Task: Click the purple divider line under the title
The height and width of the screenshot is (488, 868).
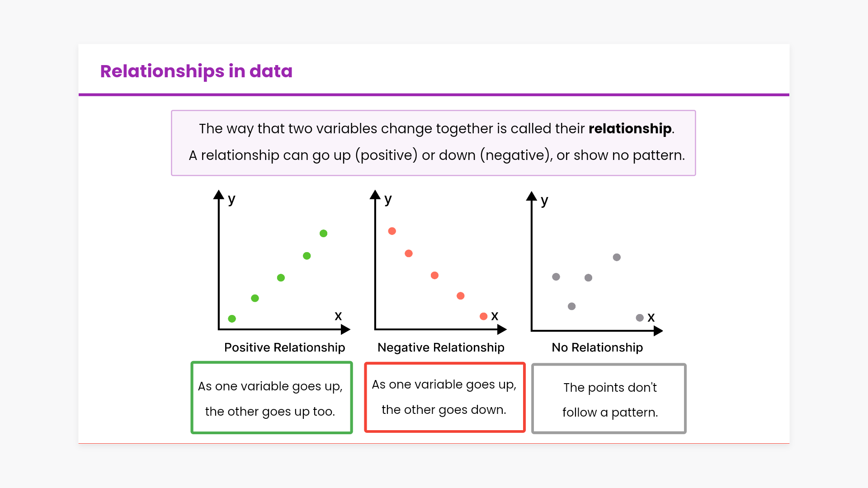Action: click(434, 95)
